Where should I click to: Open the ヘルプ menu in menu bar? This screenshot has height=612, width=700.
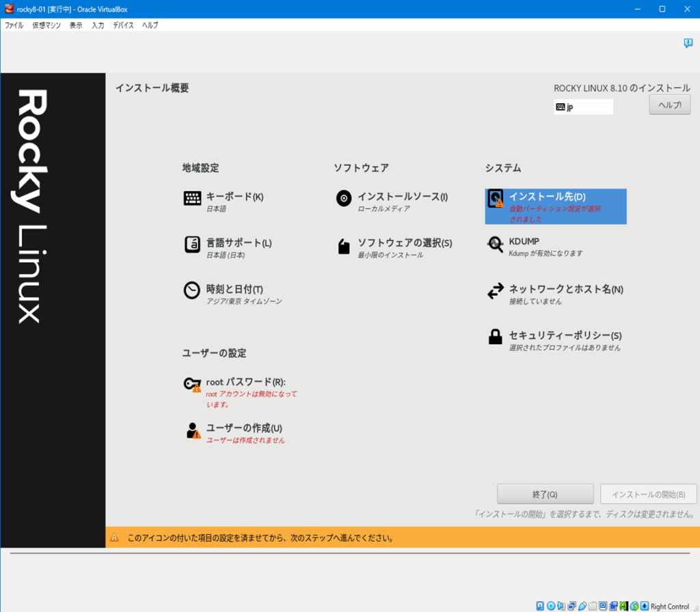coord(150,25)
